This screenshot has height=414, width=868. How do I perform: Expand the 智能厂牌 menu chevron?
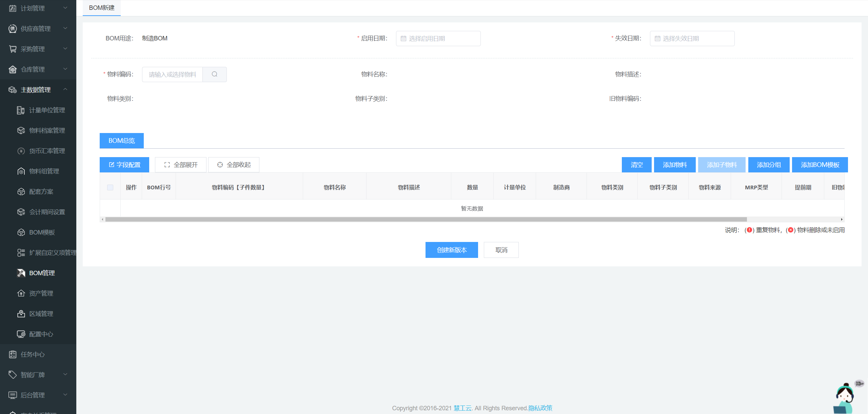tap(65, 375)
